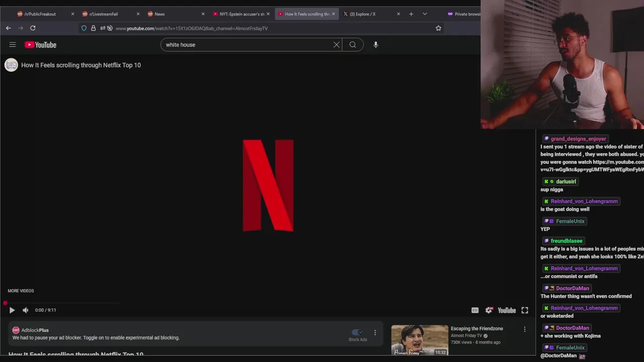Open the Escaping the Friendzone thumbnail
The image size is (644, 362).
point(420,340)
